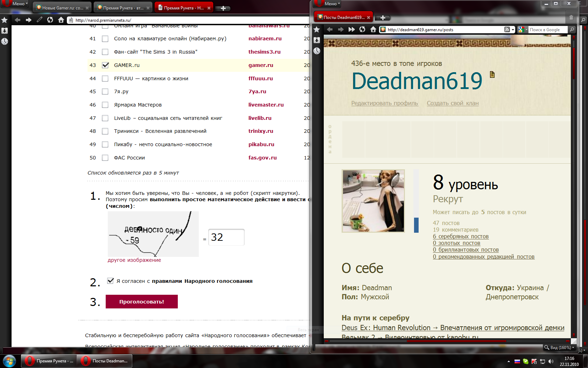The width and height of the screenshot is (588, 368).
Task: Check the box for Пикабу row
Action: point(105,144)
